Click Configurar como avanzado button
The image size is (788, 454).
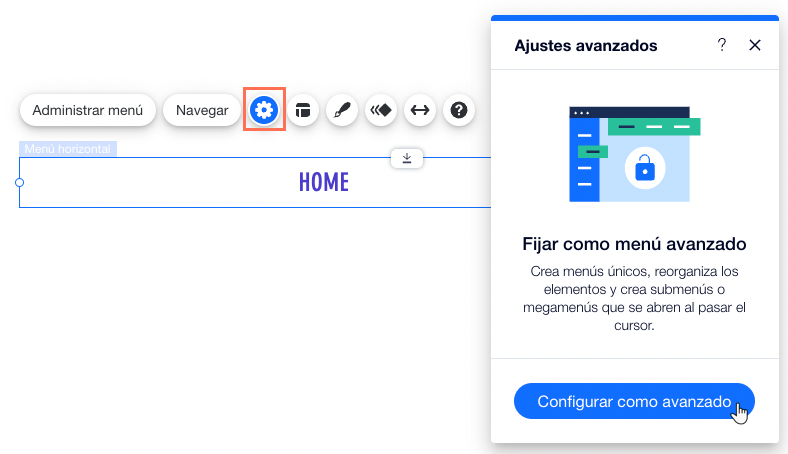click(634, 401)
